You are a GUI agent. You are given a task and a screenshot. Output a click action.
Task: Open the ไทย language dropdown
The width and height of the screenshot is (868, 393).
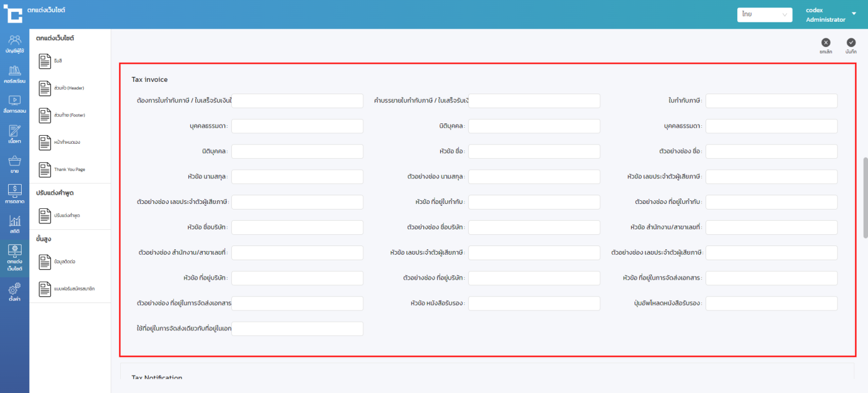tap(764, 14)
